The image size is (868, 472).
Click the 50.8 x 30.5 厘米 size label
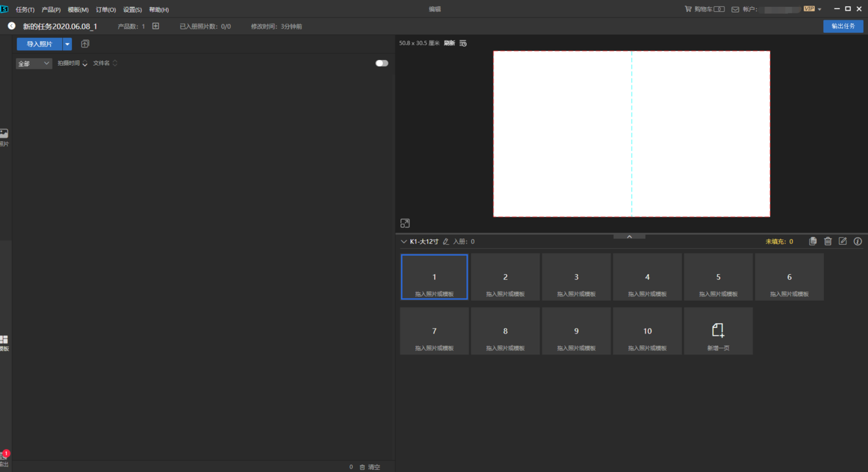[x=419, y=43]
